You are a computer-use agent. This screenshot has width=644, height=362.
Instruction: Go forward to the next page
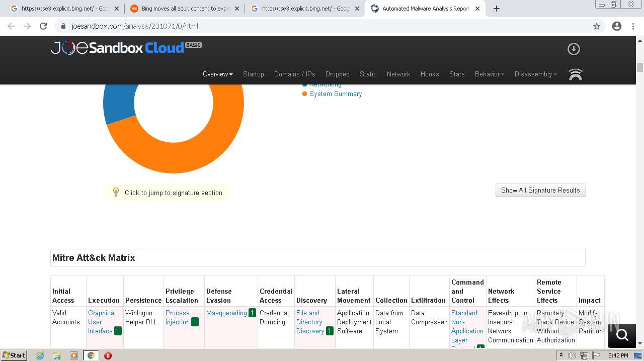coord(27,26)
